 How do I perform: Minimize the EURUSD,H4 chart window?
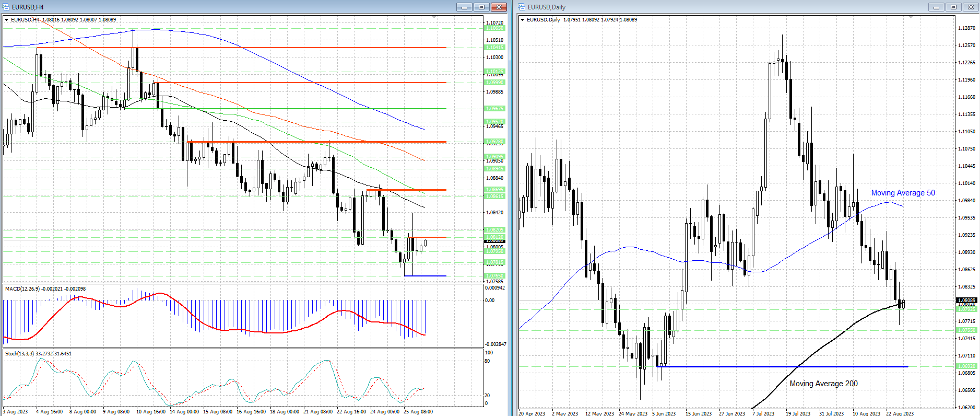(464, 7)
